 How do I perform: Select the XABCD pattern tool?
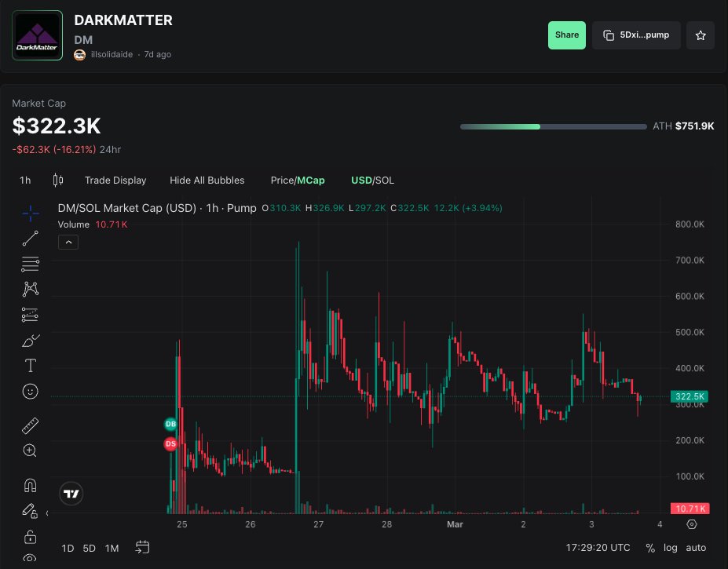[31, 289]
